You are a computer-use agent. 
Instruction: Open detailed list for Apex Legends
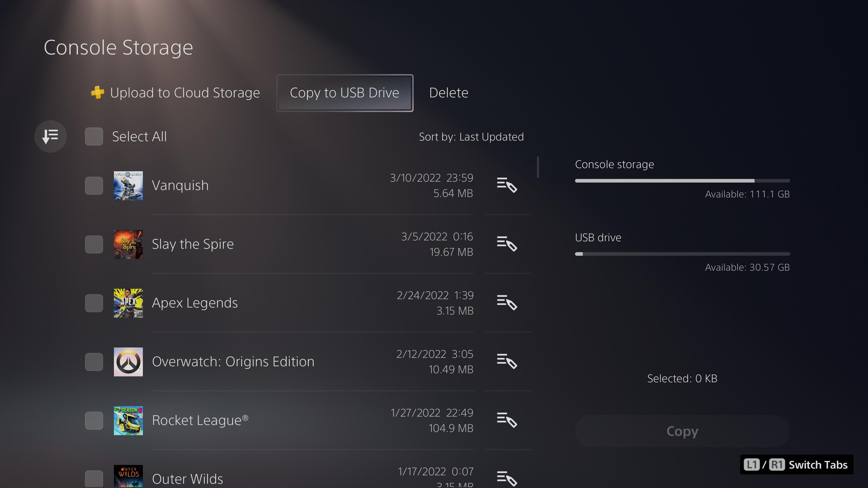(x=506, y=303)
